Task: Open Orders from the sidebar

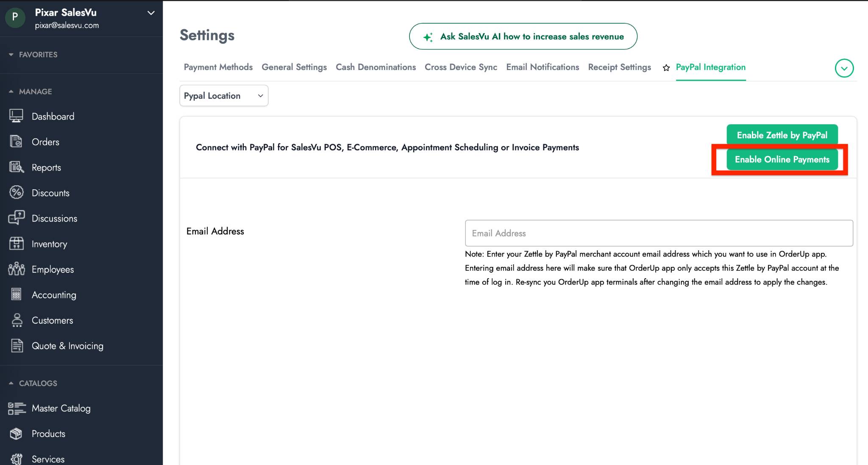Action: pos(45,142)
